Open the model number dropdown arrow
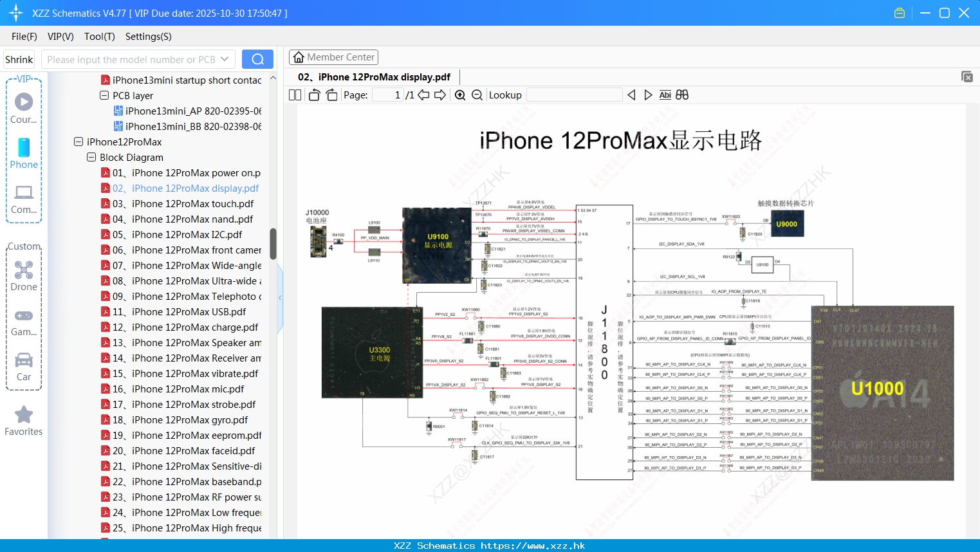This screenshot has height=552, width=980. [225, 59]
